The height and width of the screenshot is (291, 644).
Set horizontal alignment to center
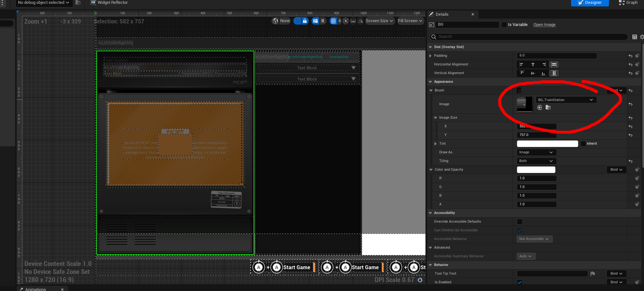click(x=532, y=64)
